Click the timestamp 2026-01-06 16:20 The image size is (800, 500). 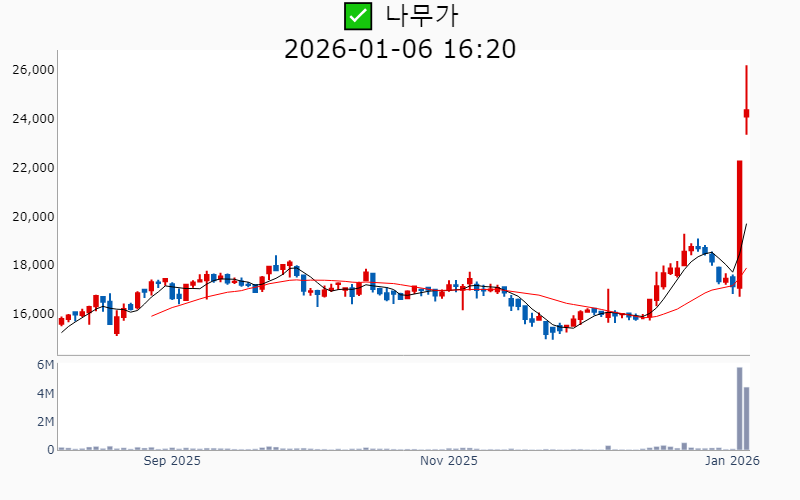pyautogui.click(x=400, y=48)
